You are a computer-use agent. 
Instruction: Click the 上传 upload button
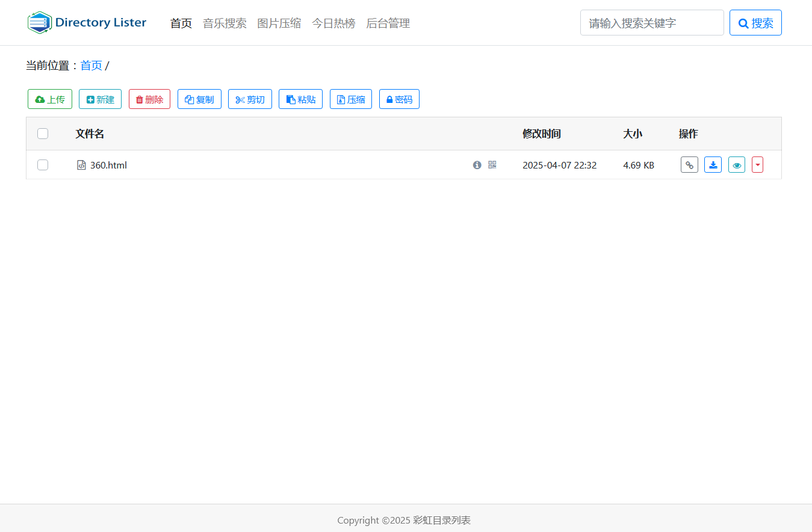pos(50,99)
